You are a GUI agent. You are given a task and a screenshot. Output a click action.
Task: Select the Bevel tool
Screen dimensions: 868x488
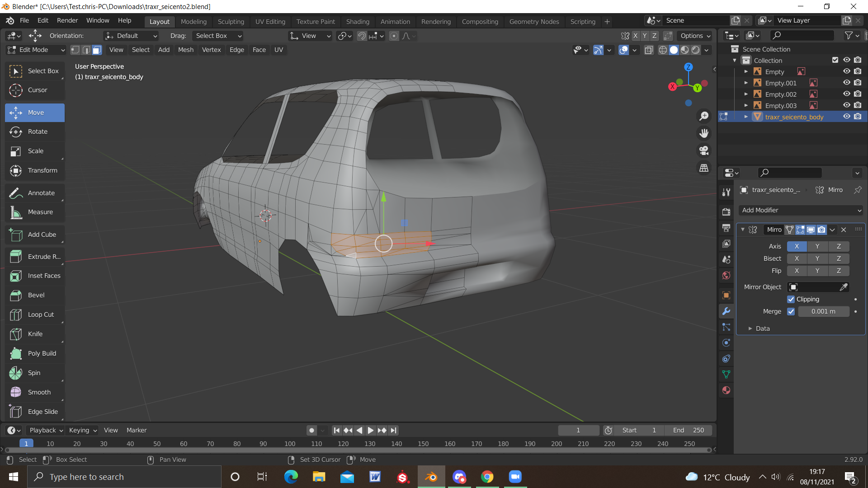coord(35,295)
